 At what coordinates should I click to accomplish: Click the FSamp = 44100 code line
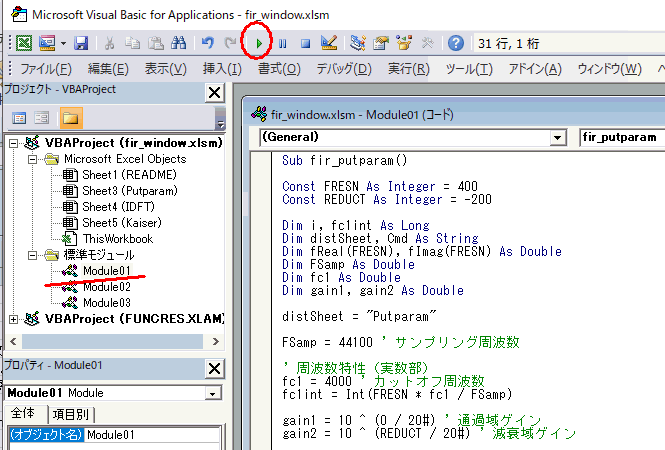click(400, 342)
